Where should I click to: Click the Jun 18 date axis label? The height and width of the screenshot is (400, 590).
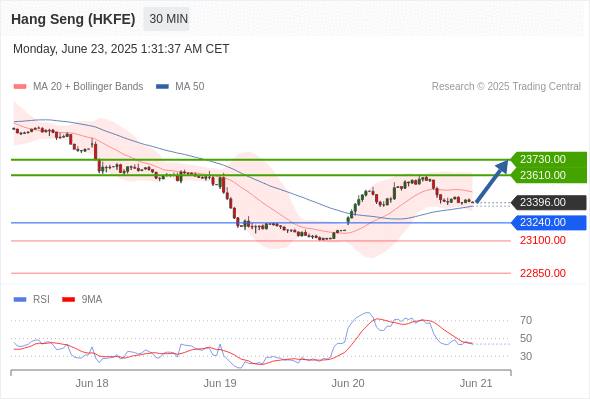tap(92, 383)
